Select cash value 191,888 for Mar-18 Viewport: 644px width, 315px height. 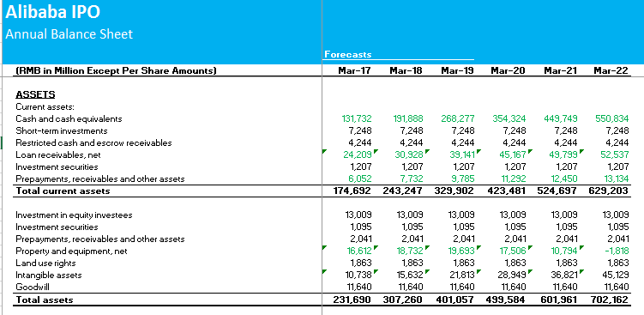click(x=408, y=118)
